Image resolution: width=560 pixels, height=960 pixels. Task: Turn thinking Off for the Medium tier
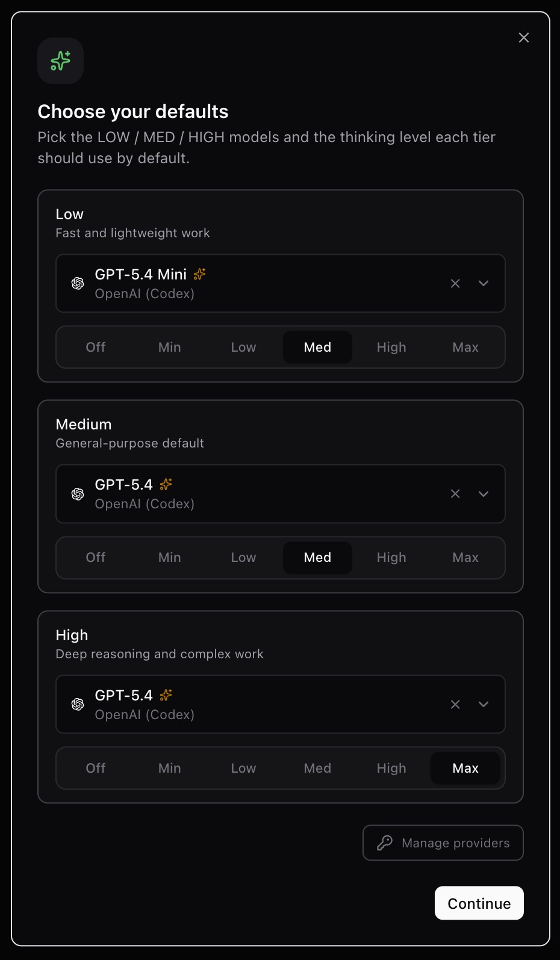pos(95,557)
